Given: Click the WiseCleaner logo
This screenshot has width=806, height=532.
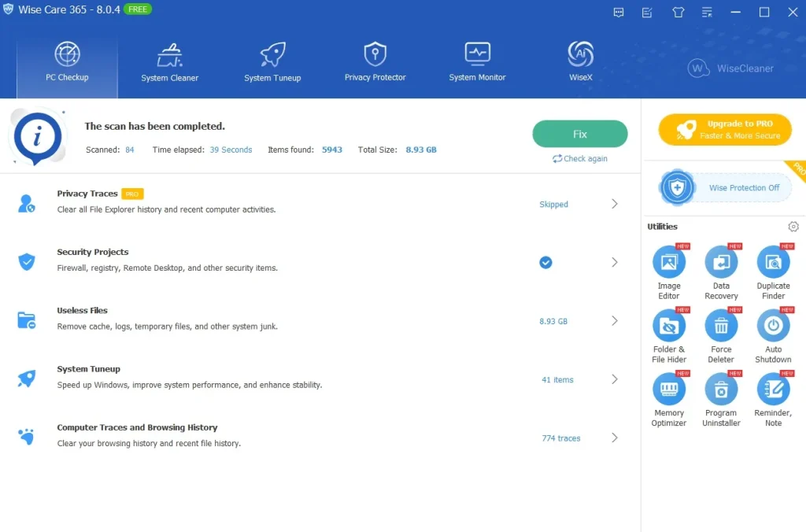Looking at the screenshot, I should 730,68.
